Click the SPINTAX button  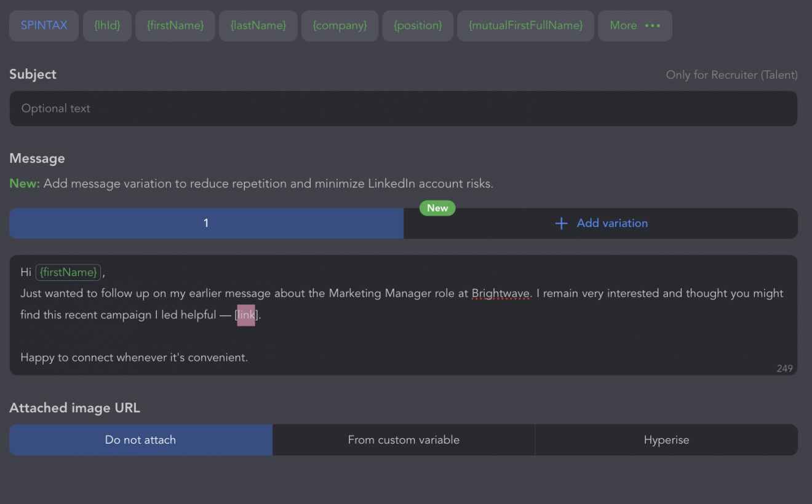tap(44, 26)
